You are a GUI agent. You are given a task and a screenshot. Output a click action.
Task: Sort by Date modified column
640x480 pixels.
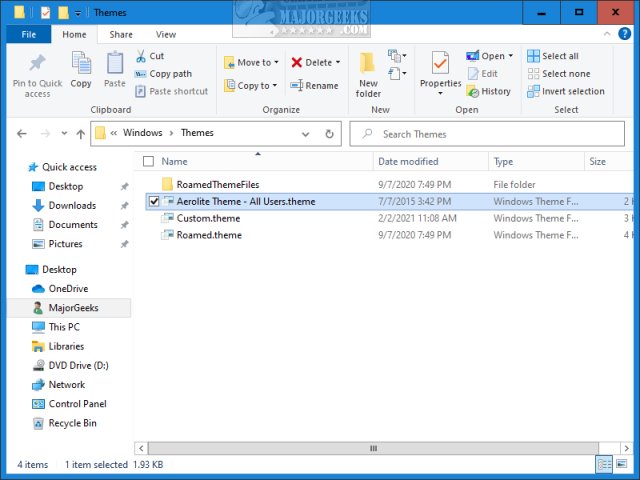[x=408, y=161]
